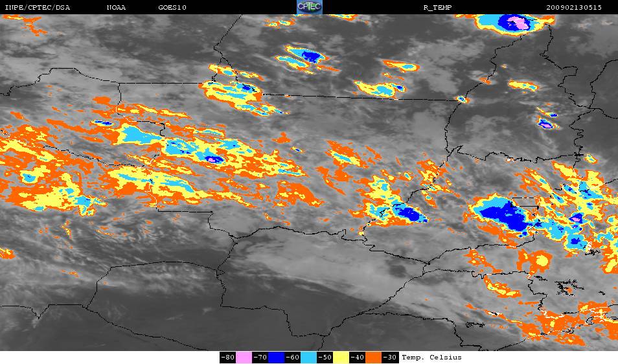The height and width of the screenshot is (364, 618).
Task: Click the -60 legend value
Action: coord(292,358)
